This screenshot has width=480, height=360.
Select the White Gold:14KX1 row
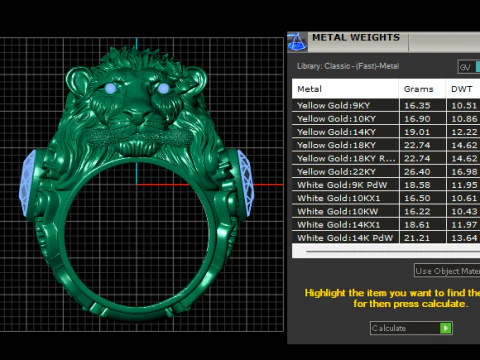[x=386, y=225]
